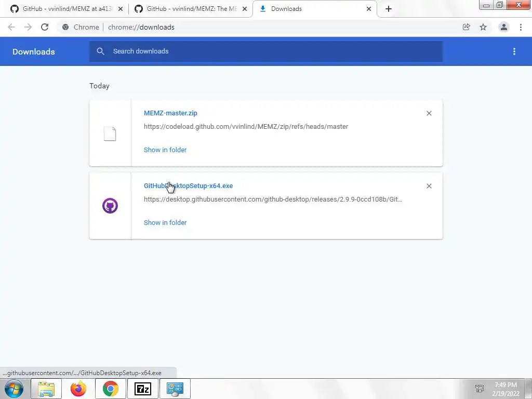Switch to 'vvinlind/MEMZ: The ME' tab
Image resolution: width=532 pixels, height=399 pixels.
coord(192,9)
